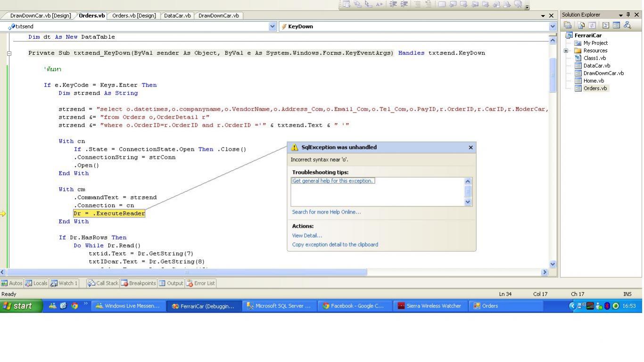The width and height of the screenshot is (644, 362).
Task: Click Show All Files in Solution Explorer
Action: pos(581,25)
